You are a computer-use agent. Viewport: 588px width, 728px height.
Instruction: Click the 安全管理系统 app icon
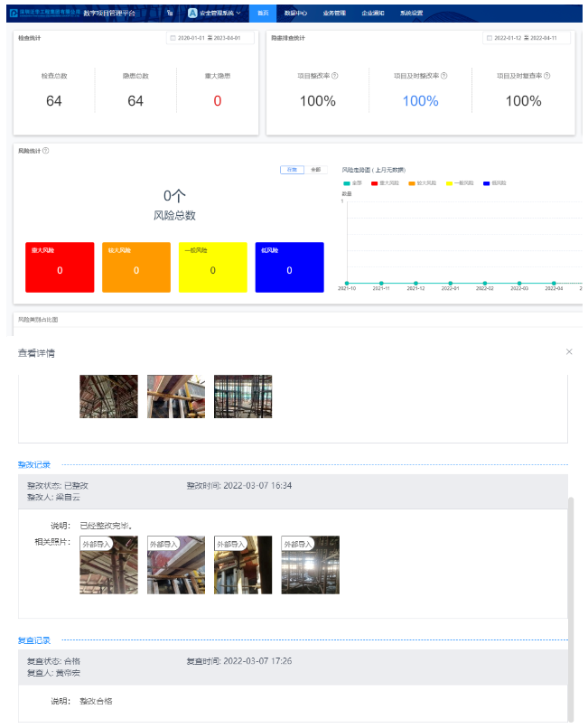[x=192, y=14]
